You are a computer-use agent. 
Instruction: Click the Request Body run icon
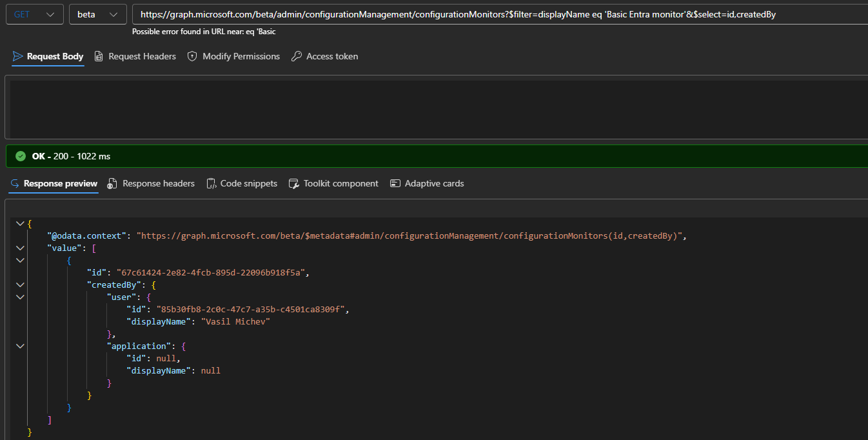point(16,56)
